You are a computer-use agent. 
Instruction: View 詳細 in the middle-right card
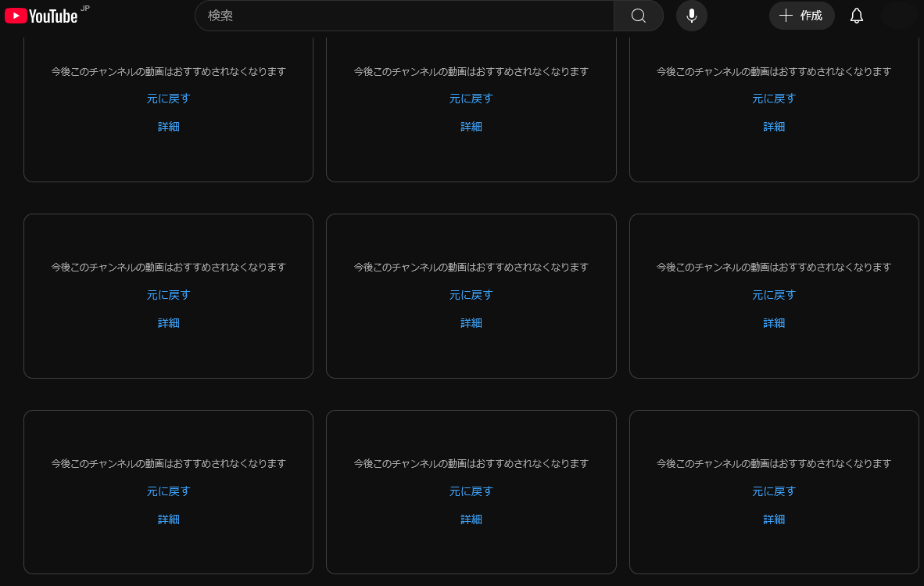[774, 323]
